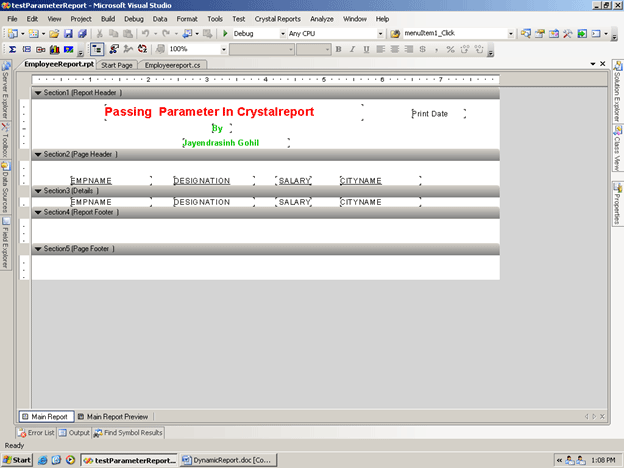This screenshot has width=624, height=468.
Task: Switch to Main Report Preview tab
Action: pos(113,417)
